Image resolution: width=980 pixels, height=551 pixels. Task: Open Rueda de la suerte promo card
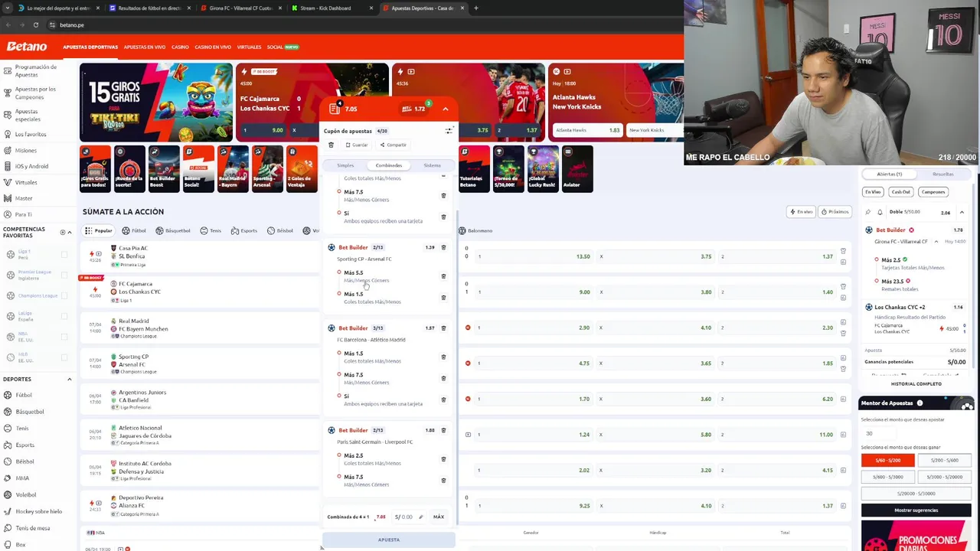[129, 168]
